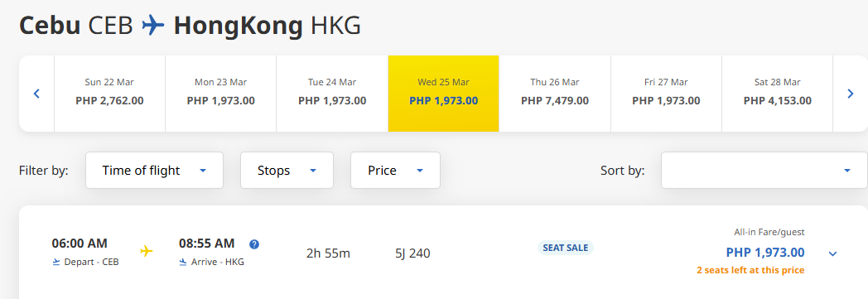Click the arrival landing icon near Arrive - HKG
Viewport: 868px width, 299px height.
click(183, 262)
